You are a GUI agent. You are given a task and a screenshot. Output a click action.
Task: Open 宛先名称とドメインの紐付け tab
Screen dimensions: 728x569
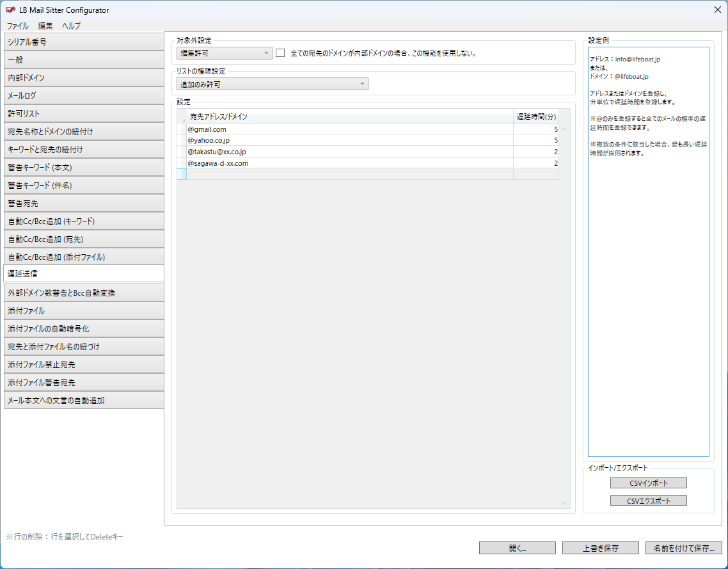[84, 131]
